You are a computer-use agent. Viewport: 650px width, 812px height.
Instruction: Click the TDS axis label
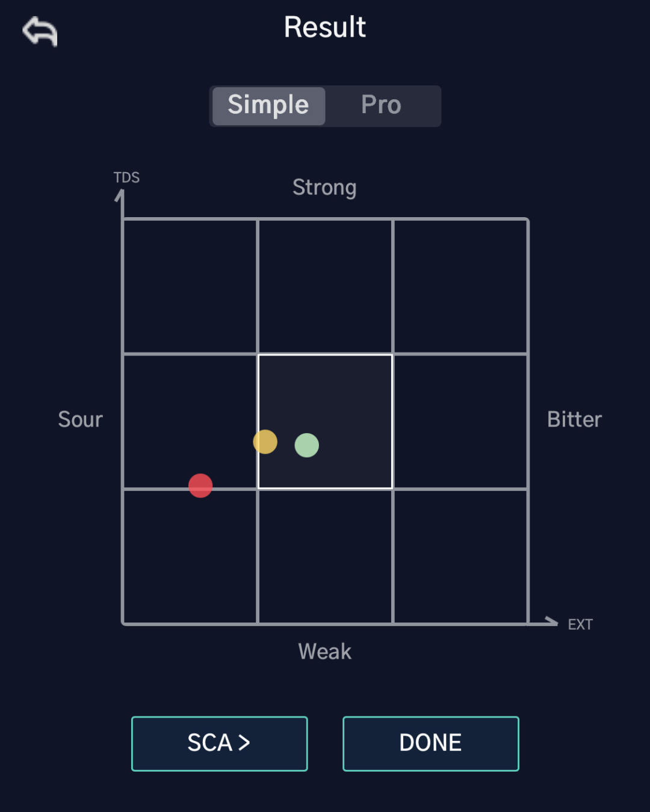pyautogui.click(x=126, y=177)
